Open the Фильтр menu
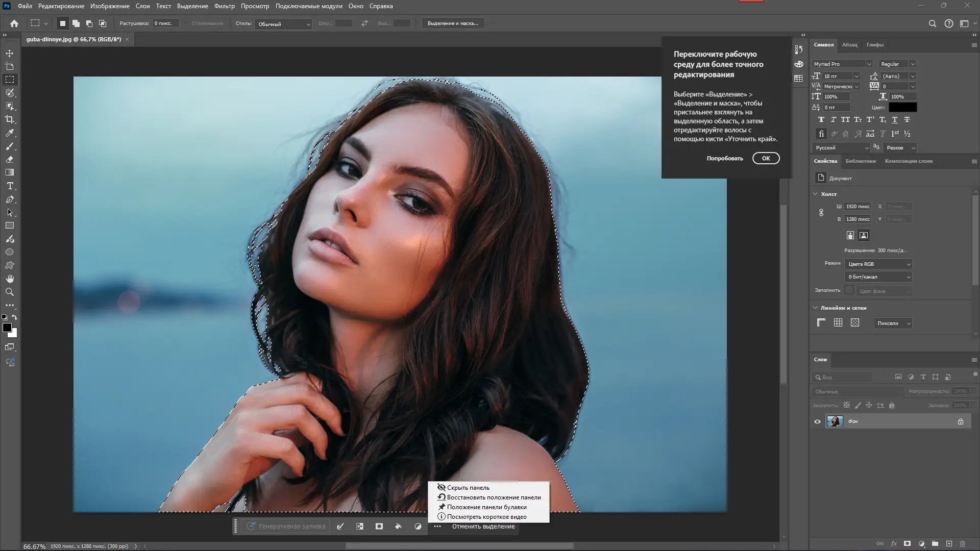The width and height of the screenshot is (980, 551). [224, 6]
